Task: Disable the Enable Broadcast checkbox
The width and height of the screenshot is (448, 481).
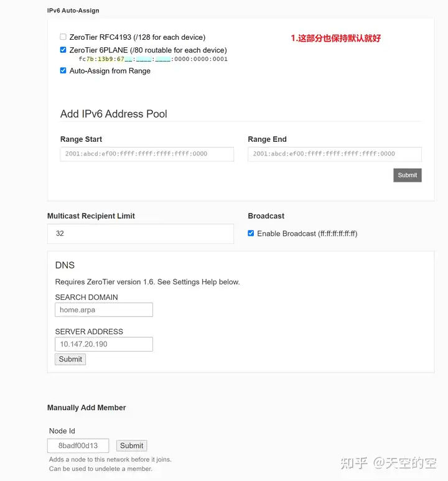Action: click(x=251, y=233)
